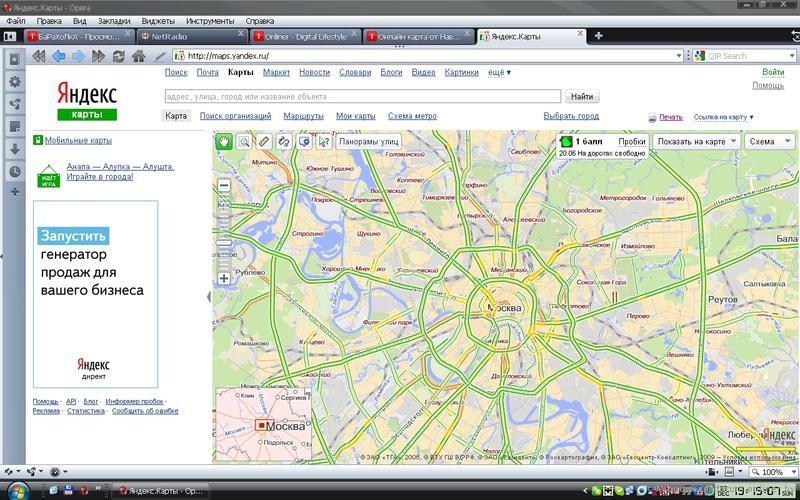Screen dimensions: 800x500
Task: Open the Показать на карте dropdown
Action: click(x=696, y=141)
